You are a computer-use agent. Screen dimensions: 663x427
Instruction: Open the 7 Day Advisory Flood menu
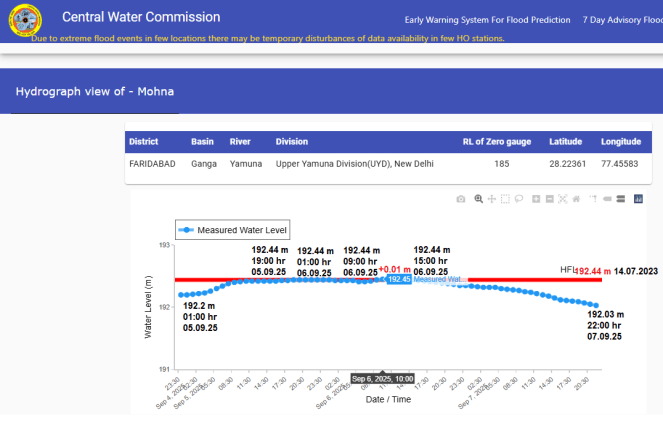621,20
